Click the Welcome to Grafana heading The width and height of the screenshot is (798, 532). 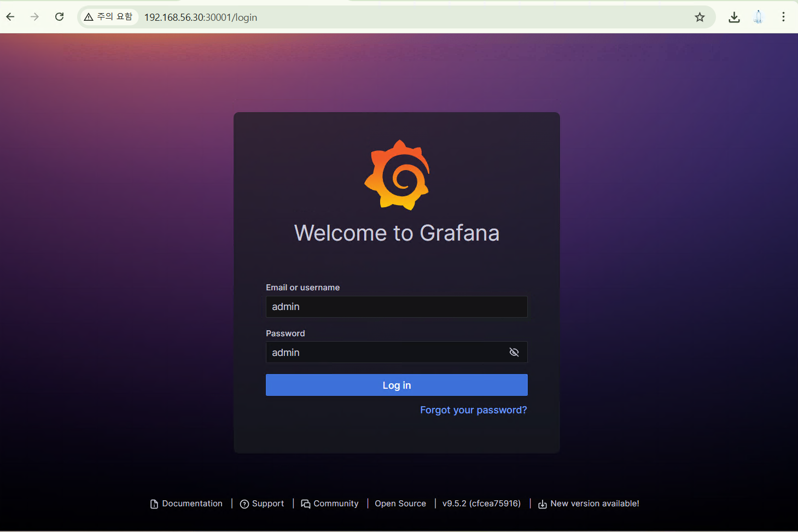[397, 233]
